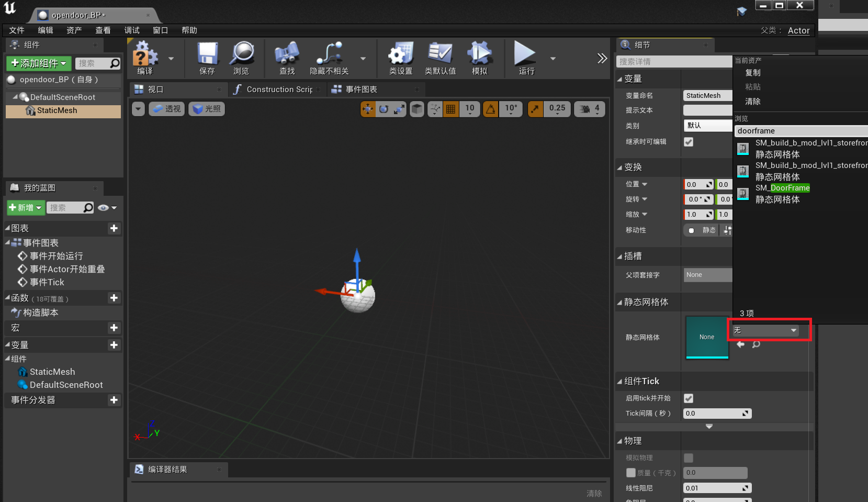Select translate gizmo mode in viewport

coord(368,109)
